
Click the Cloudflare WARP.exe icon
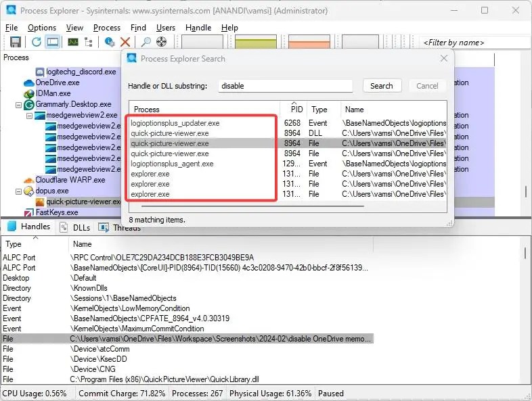point(29,180)
